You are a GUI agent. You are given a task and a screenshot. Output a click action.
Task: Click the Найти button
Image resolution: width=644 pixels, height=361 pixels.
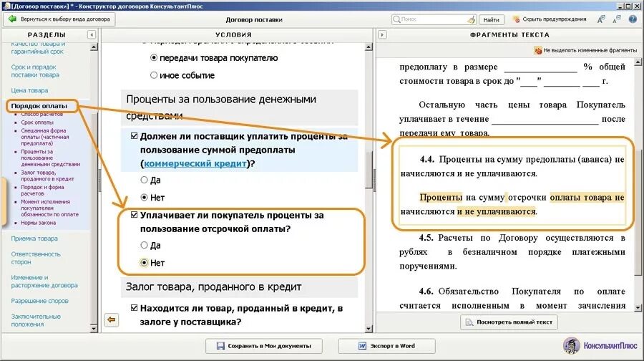click(491, 19)
